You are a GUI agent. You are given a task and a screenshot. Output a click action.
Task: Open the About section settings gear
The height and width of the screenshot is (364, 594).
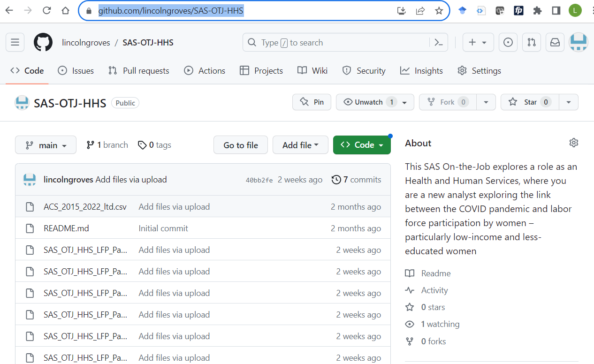coord(573,143)
